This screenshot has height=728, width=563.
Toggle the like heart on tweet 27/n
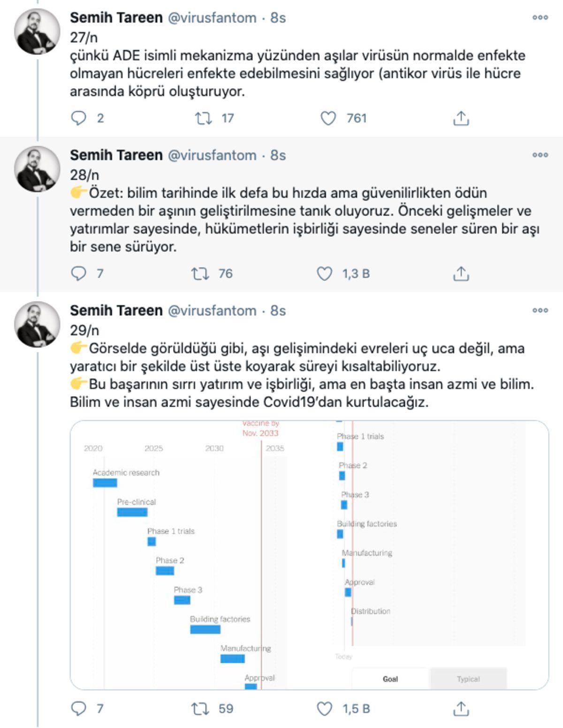pyautogui.click(x=330, y=118)
